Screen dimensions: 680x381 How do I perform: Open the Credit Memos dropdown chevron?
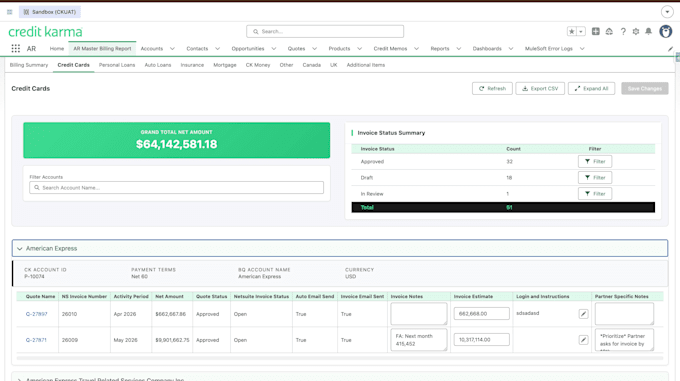(416, 49)
